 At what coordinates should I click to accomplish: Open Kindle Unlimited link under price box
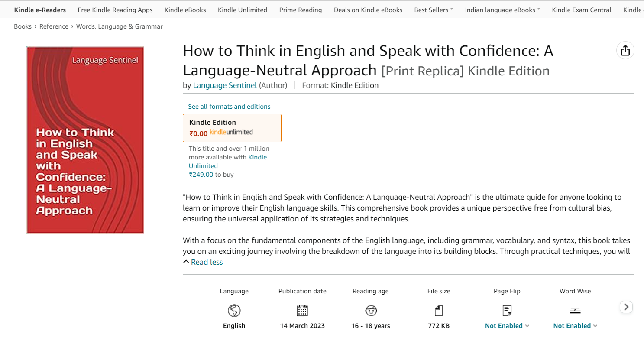pos(228,161)
